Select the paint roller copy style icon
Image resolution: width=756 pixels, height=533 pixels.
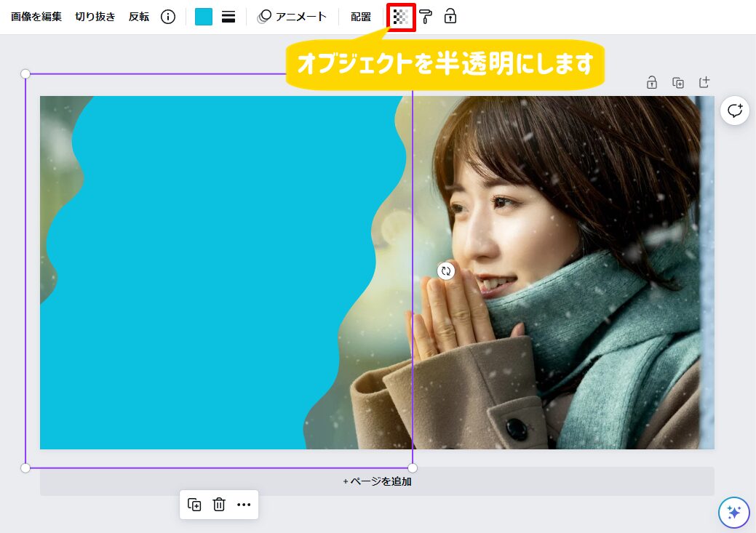426,17
